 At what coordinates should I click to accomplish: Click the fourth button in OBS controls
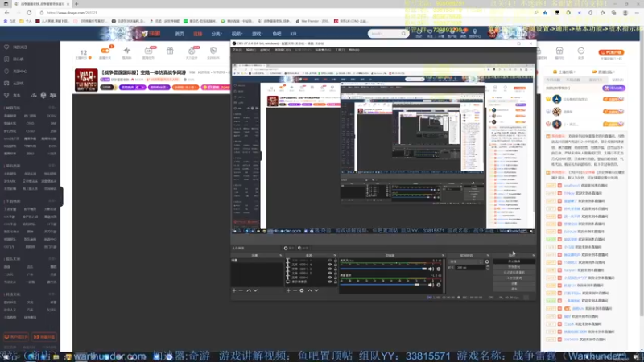pyautogui.click(x=514, y=278)
